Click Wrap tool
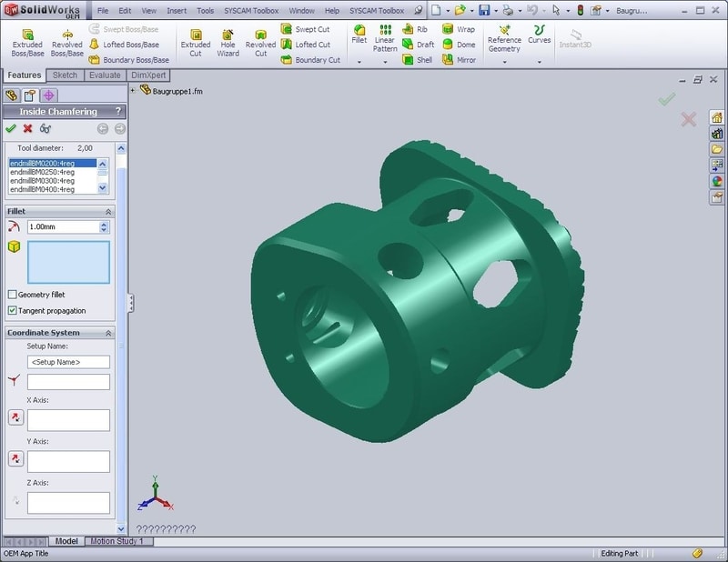Image resolution: width=728 pixels, height=562 pixels. pos(459,29)
